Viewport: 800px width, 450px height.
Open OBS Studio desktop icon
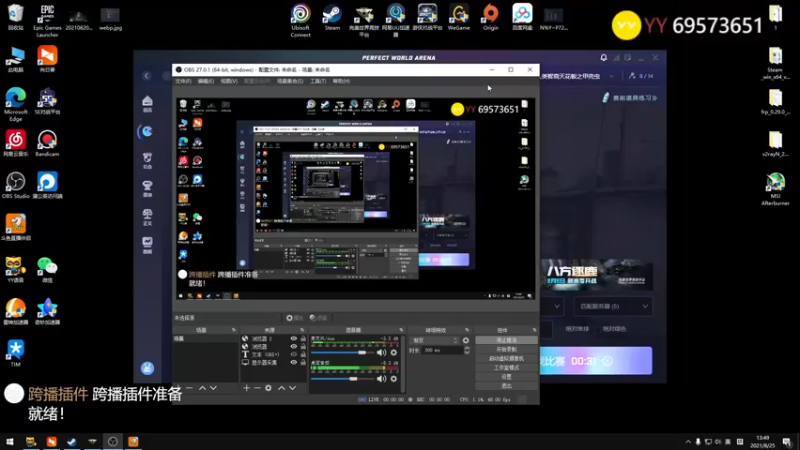[16, 185]
